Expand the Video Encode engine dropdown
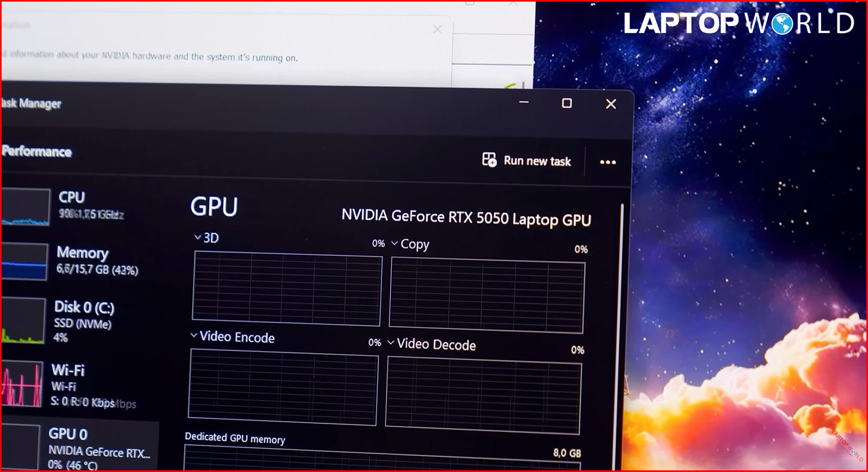 pos(194,335)
